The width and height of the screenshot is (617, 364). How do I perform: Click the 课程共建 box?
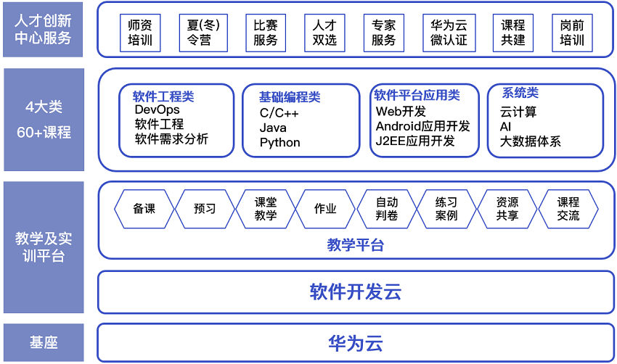click(x=513, y=33)
